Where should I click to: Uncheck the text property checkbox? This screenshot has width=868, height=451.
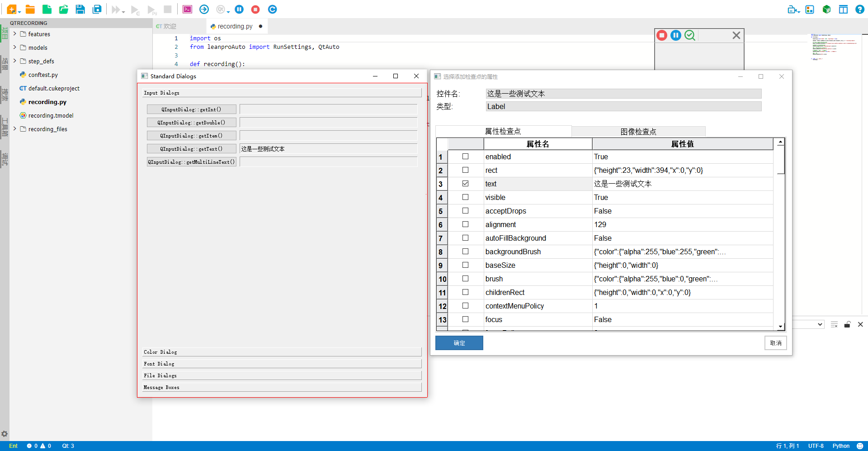click(465, 184)
